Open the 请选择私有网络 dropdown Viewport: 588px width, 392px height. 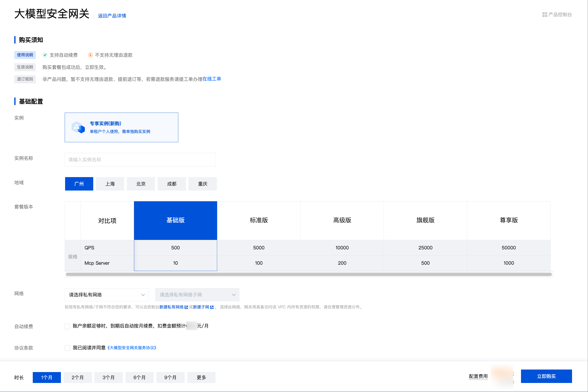(x=107, y=295)
